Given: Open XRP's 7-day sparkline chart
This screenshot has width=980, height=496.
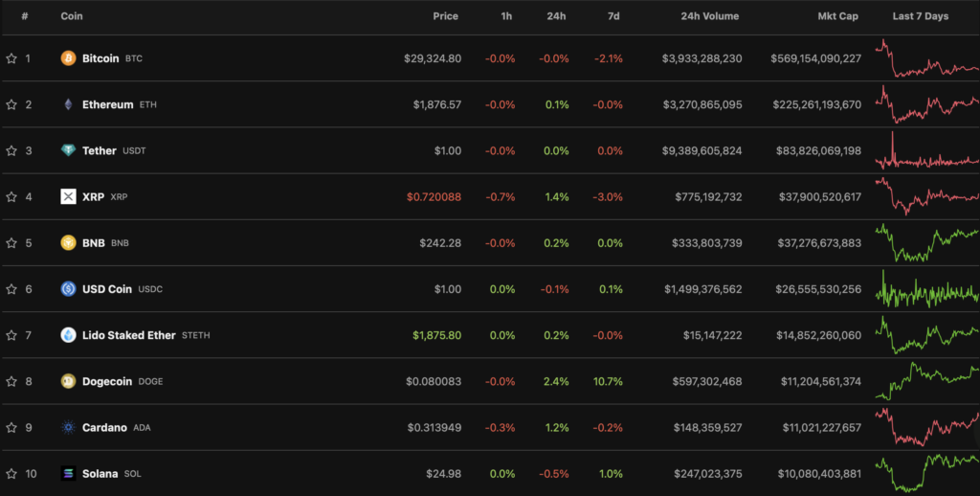Looking at the screenshot, I should pos(927,196).
